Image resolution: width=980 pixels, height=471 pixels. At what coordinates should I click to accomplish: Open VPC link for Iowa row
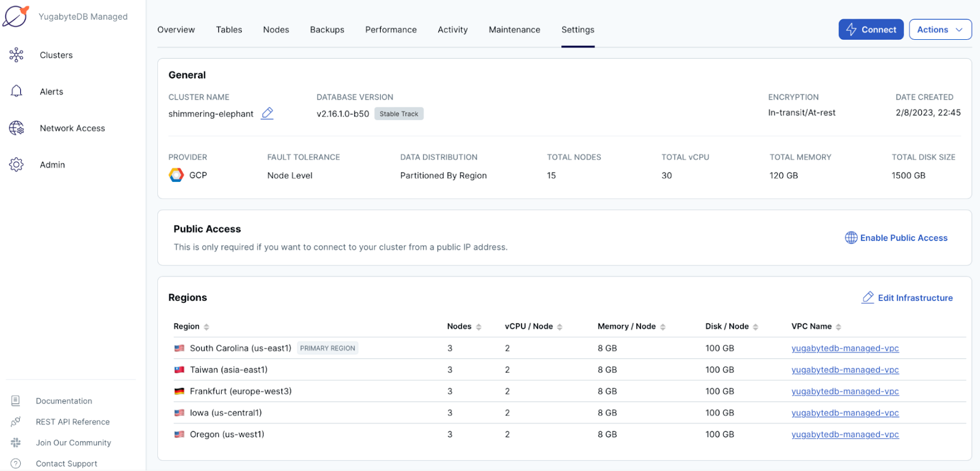(x=845, y=413)
